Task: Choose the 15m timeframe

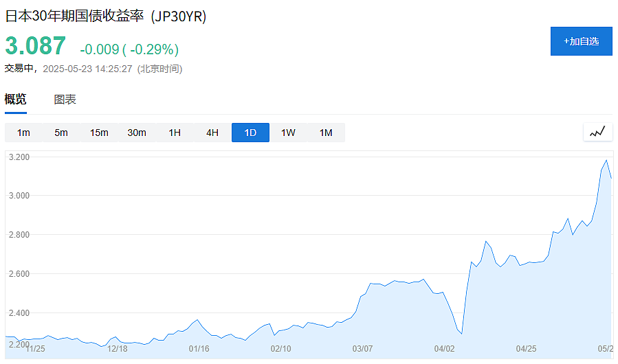Action: [99, 133]
